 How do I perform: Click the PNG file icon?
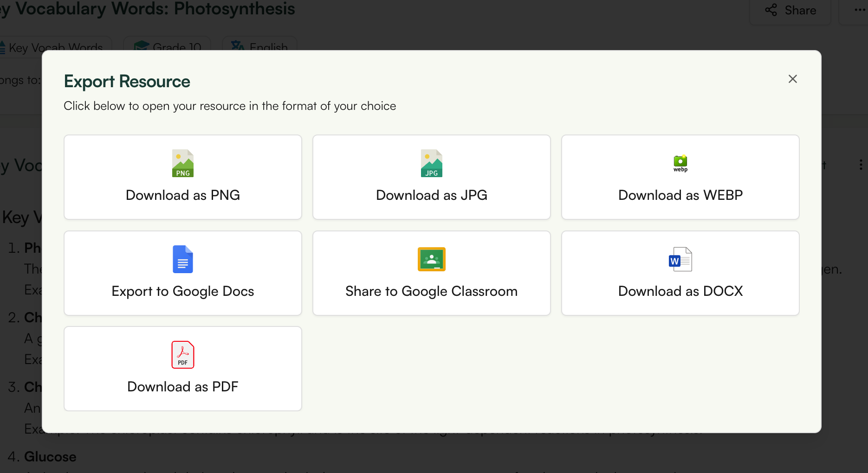pyautogui.click(x=183, y=163)
